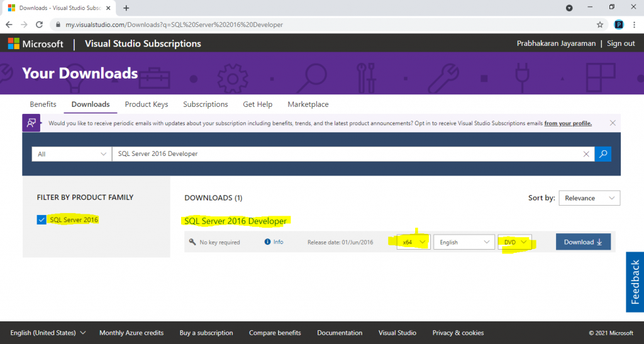Open Compare benefits footer link
The image size is (644, 344).
pos(275,333)
